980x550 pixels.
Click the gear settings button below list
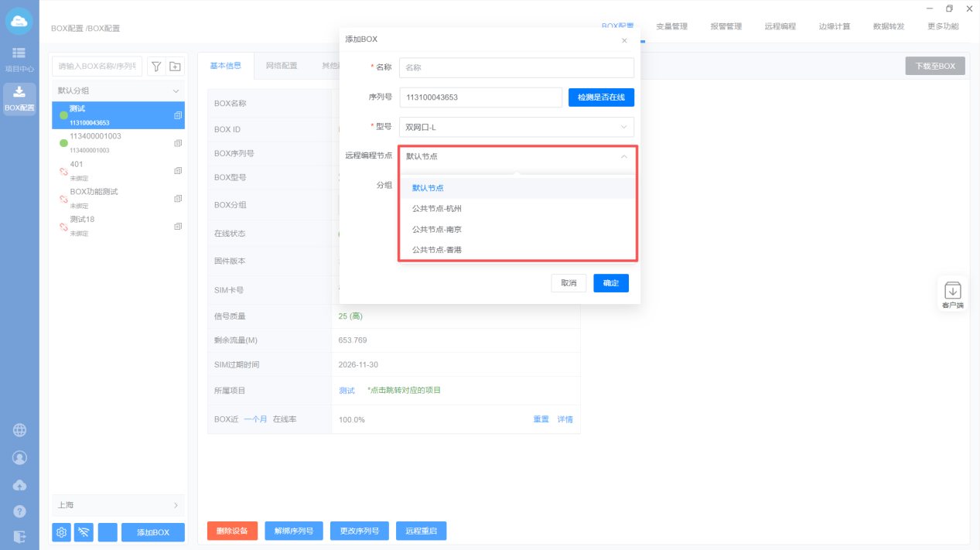click(x=62, y=532)
